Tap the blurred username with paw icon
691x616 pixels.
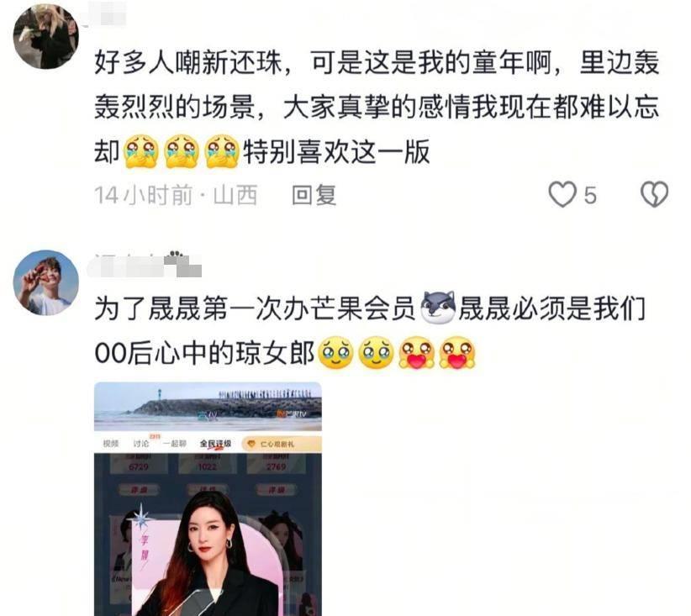144,265
